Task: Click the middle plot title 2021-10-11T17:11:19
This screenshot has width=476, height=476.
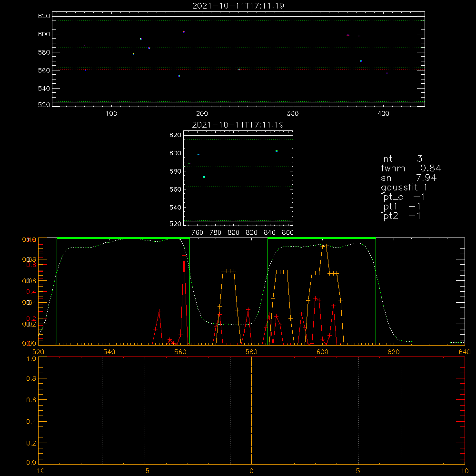Action: (238, 125)
